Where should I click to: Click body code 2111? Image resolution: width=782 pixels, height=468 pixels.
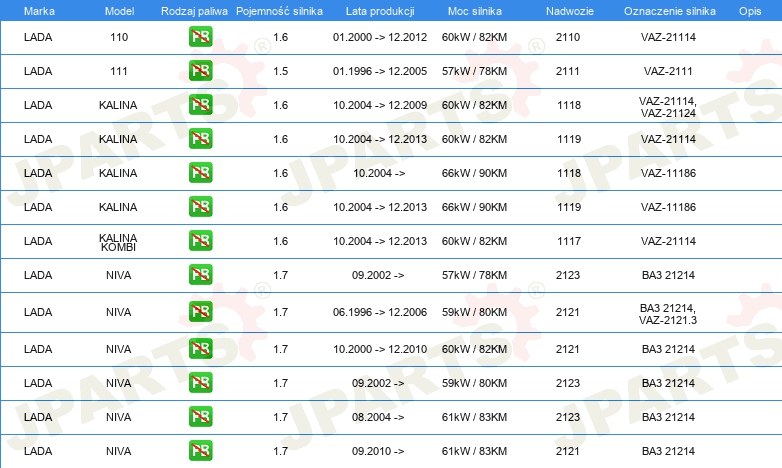(568, 71)
